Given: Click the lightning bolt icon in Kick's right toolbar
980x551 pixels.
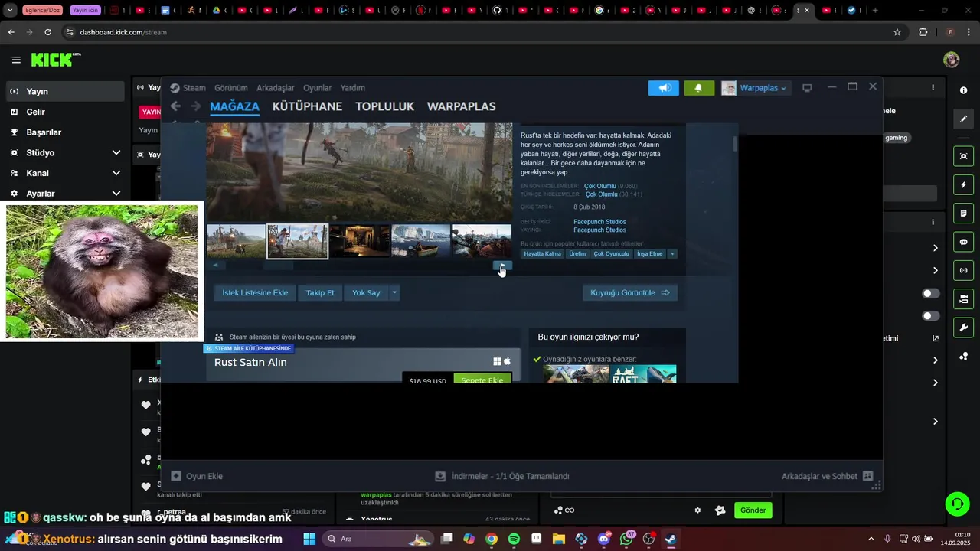Looking at the screenshot, I should 963,185.
